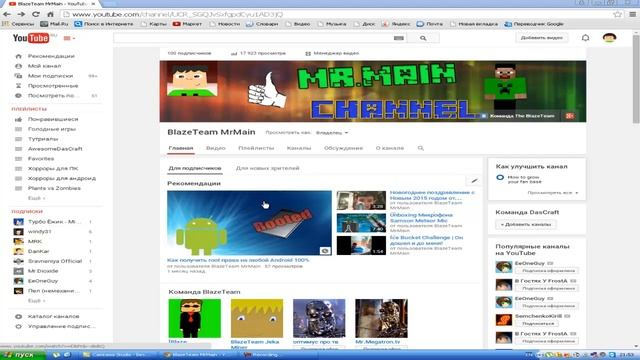The image size is (640, 360).
Task: Select the Для подписчиков view
Action: [195, 168]
